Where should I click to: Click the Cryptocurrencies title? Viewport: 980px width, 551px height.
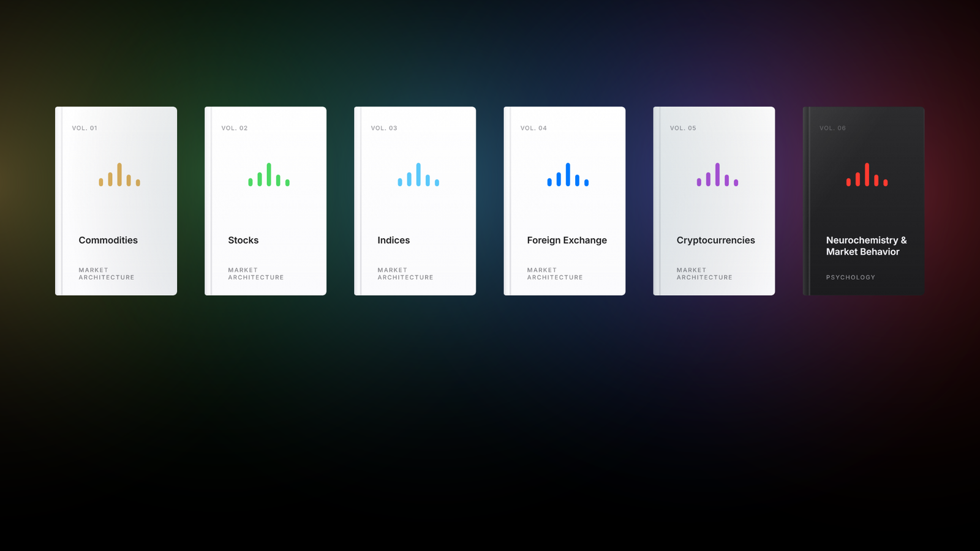pos(715,240)
